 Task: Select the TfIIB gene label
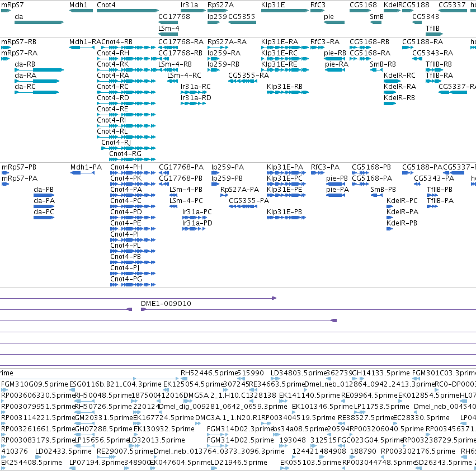coord(432,28)
